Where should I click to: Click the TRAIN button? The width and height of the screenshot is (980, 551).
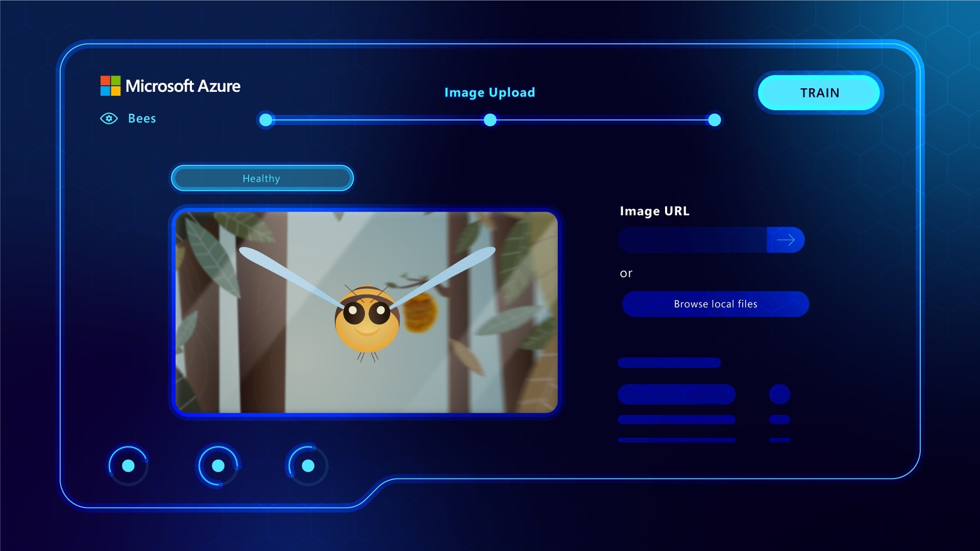click(x=819, y=93)
